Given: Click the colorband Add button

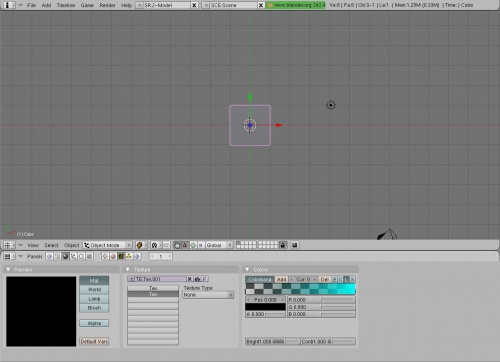Looking at the screenshot, I should click(x=281, y=280).
